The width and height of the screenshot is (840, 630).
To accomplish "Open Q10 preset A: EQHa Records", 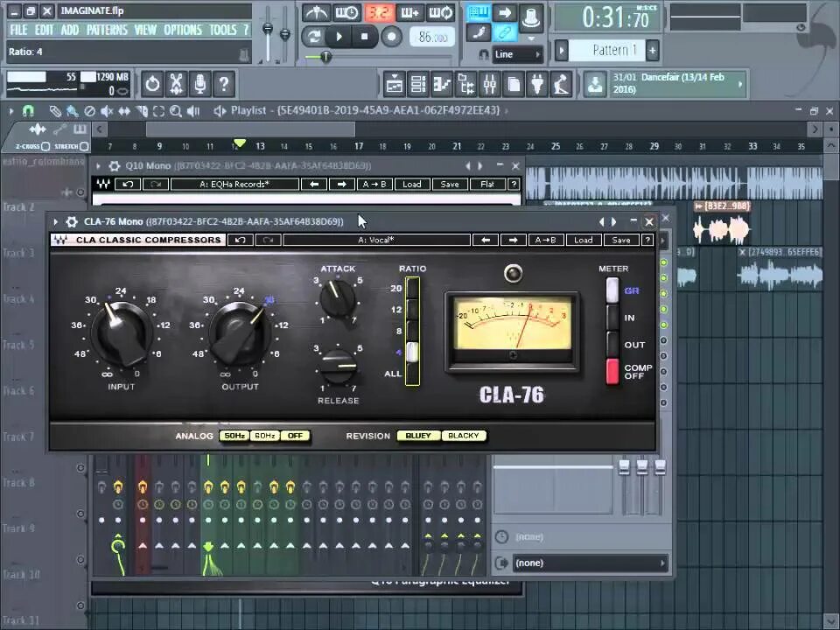I will (234, 185).
